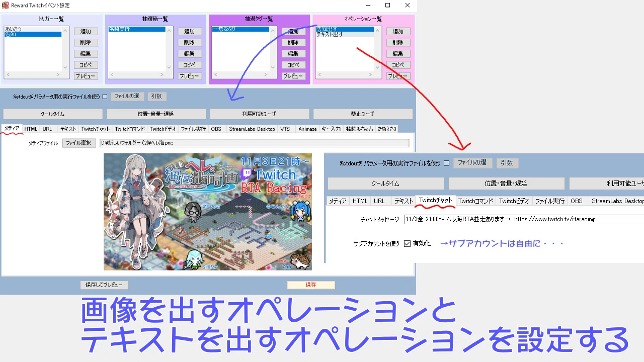Click 追加 button beside オペレーション一覧

(x=398, y=31)
